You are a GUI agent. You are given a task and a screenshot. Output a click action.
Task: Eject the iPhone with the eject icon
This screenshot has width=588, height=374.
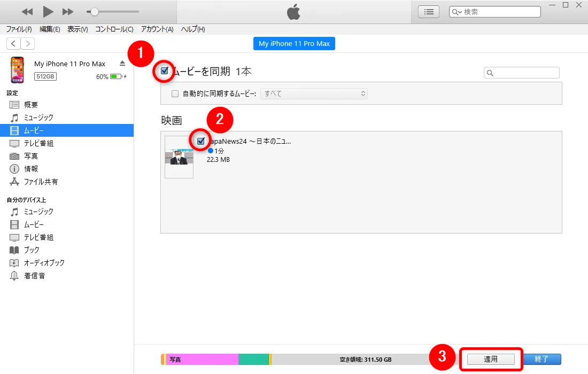pyautogui.click(x=122, y=64)
